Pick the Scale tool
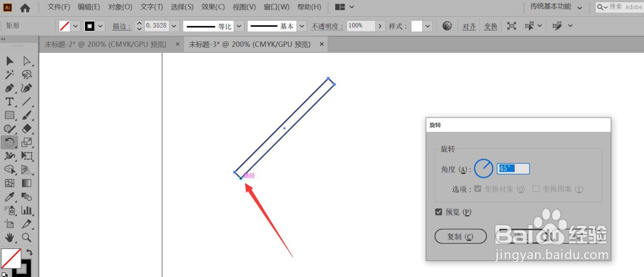Viewport: 644px width, 277px height. (x=27, y=142)
